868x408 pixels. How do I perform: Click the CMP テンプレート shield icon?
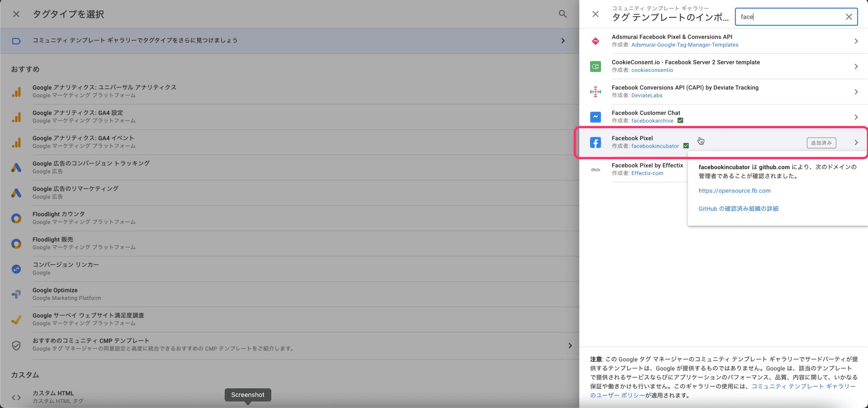(16, 345)
